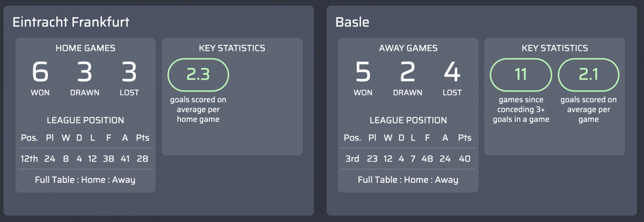Click the 2.1 goals per game badge
This screenshot has width=644, height=222.
pyautogui.click(x=589, y=75)
